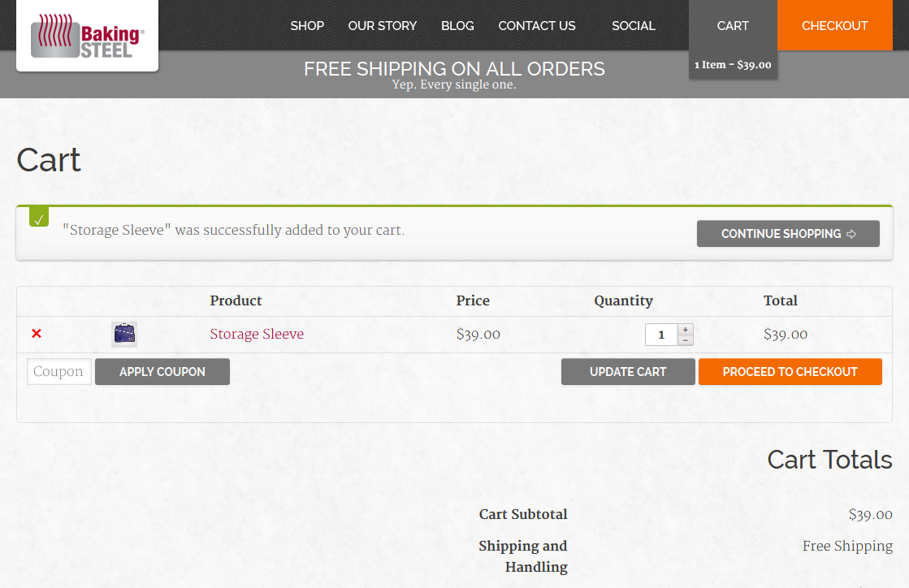Click the Baking Steel logo
Image resolution: width=909 pixels, height=588 pixels.
(87, 36)
